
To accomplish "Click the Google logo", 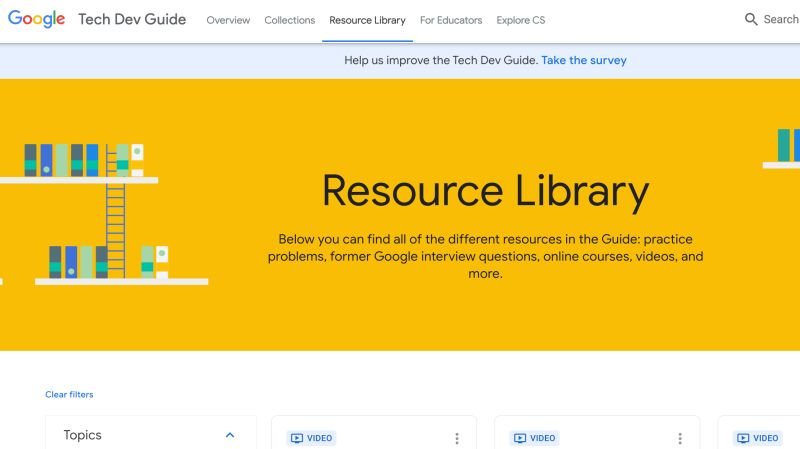I will 36,19.
